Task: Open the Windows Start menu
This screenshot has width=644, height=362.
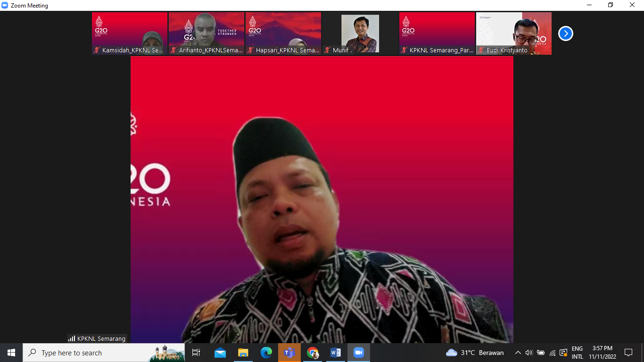Action: click(x=11, y=353)
